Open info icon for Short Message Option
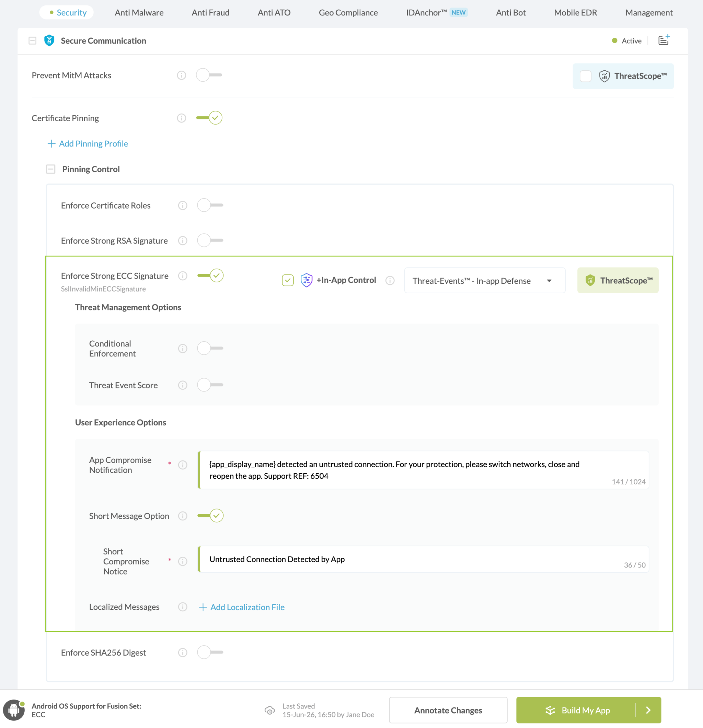The width and height of the screenshot is (703, 728). [x=182, y=516]
